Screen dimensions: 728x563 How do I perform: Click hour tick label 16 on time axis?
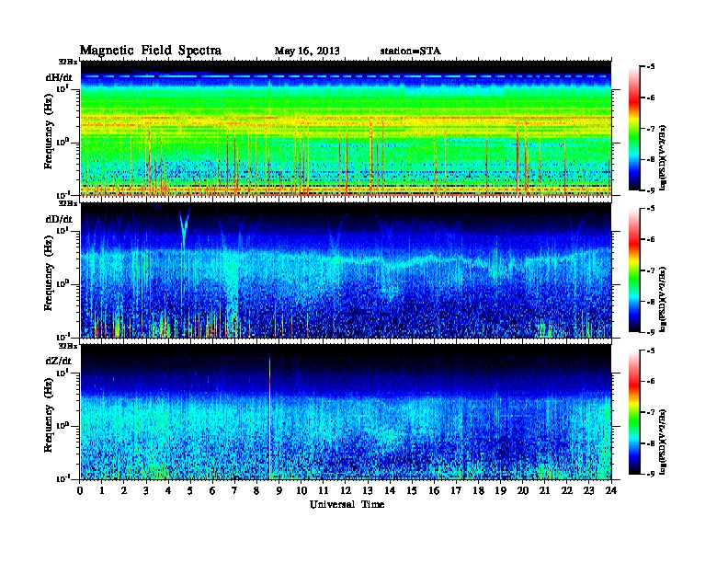pos(434,490)
